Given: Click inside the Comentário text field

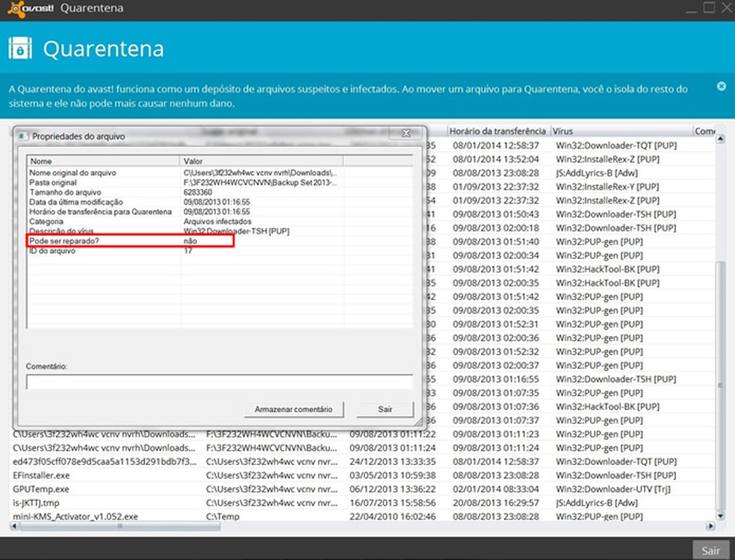Looking at the screenshot, I should click(x=221, y=382).
